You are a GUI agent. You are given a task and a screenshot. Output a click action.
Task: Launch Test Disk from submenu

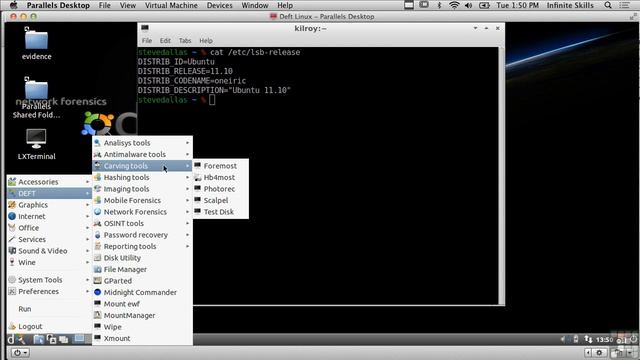tap(220, 211)
